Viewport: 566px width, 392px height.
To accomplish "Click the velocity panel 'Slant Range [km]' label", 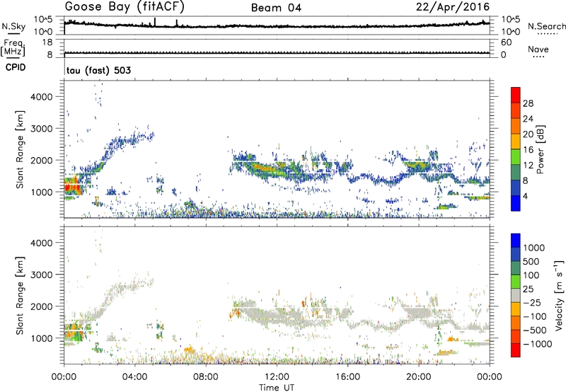I will point(20,295).
